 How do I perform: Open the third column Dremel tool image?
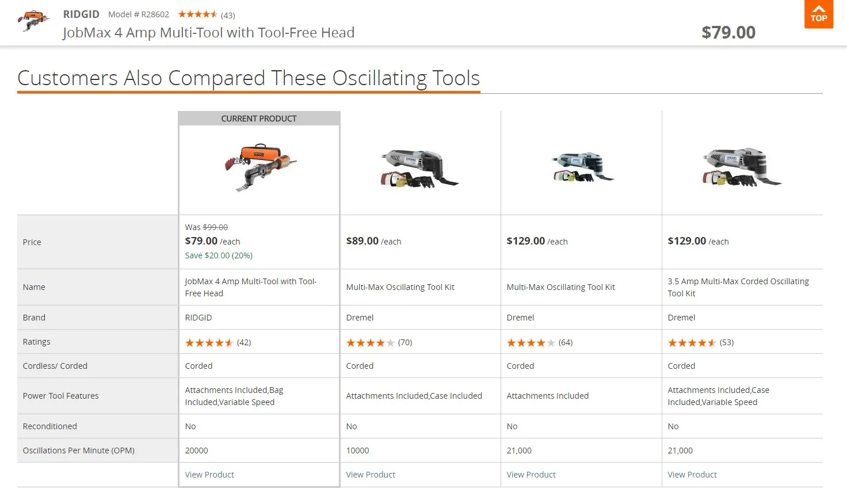[582, 167]
